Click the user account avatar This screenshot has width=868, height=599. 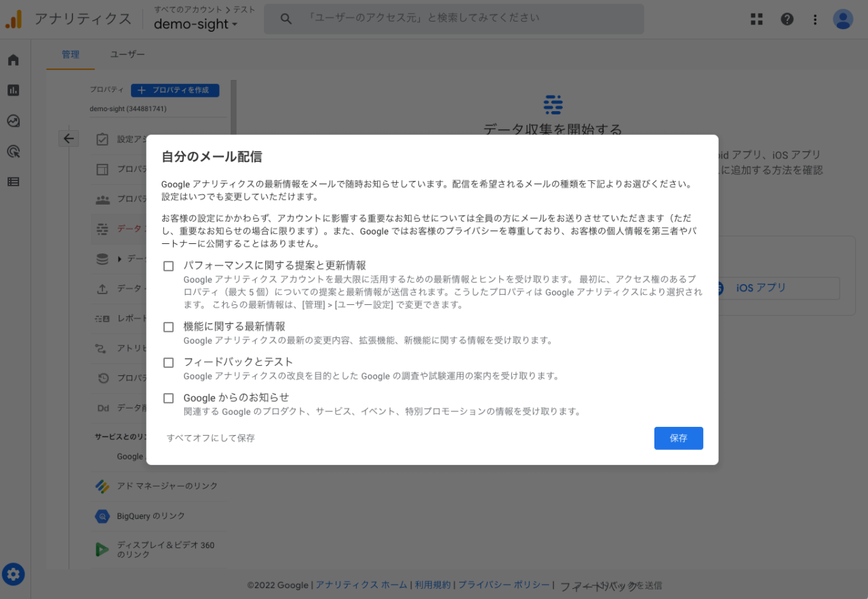pos(843,19)
